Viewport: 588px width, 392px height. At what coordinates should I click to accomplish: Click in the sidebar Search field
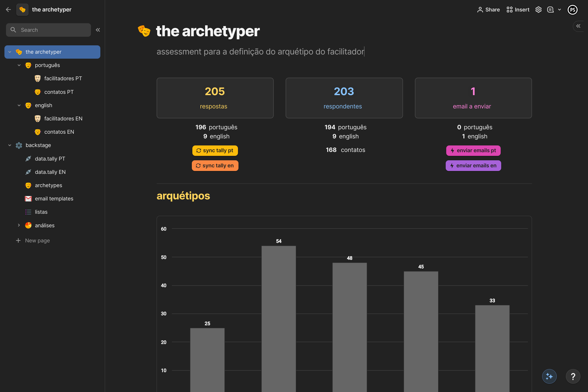[48, 30]
